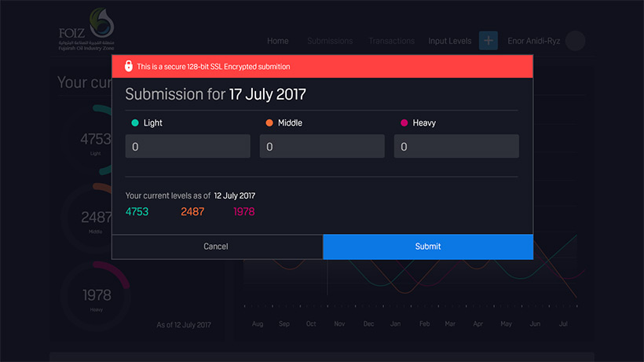644x362 pixels.
Task: Click the current Heavy value 1978 in dialog
Action: pos(244,212)
